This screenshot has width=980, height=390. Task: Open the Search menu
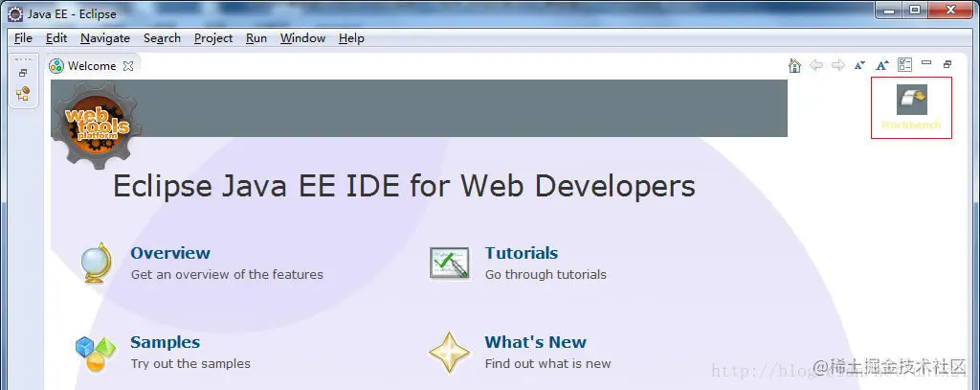click(x=162, y=38)
